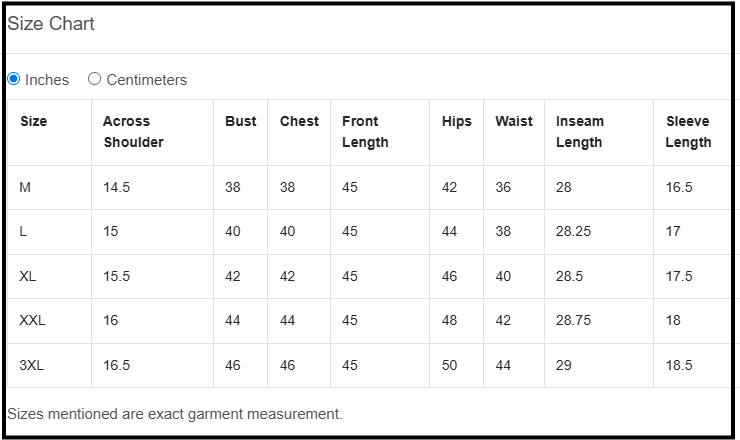The image size is (740, 440).
Task: Select the M size row label
Action: 25,187
